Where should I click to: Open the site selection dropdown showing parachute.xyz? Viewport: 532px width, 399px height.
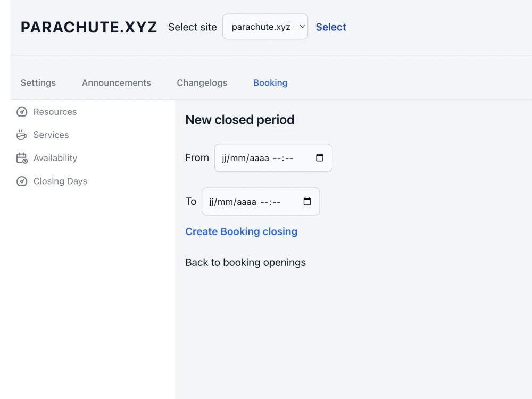(265, 27)
